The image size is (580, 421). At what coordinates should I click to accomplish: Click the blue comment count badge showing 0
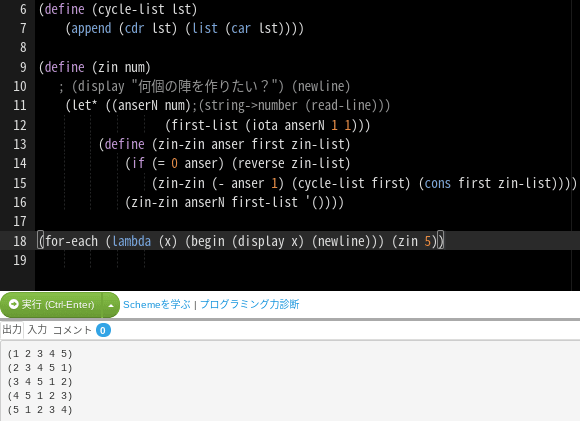click(x=103, y=330)
